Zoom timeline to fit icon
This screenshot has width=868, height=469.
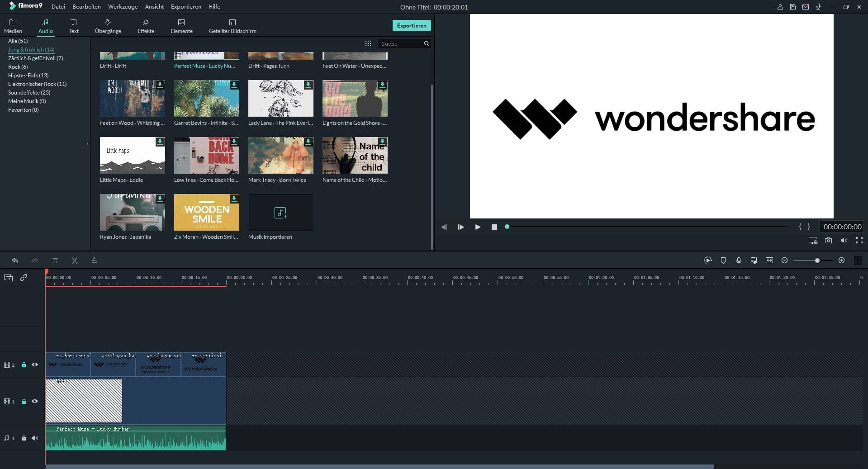click(x=769, y=261)
